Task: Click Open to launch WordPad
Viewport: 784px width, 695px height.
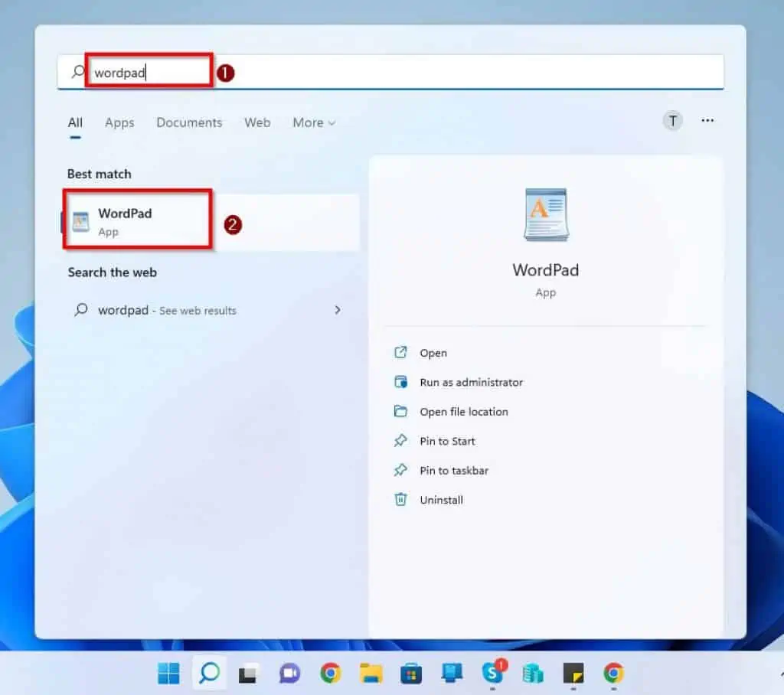Action: click(433, 353)
